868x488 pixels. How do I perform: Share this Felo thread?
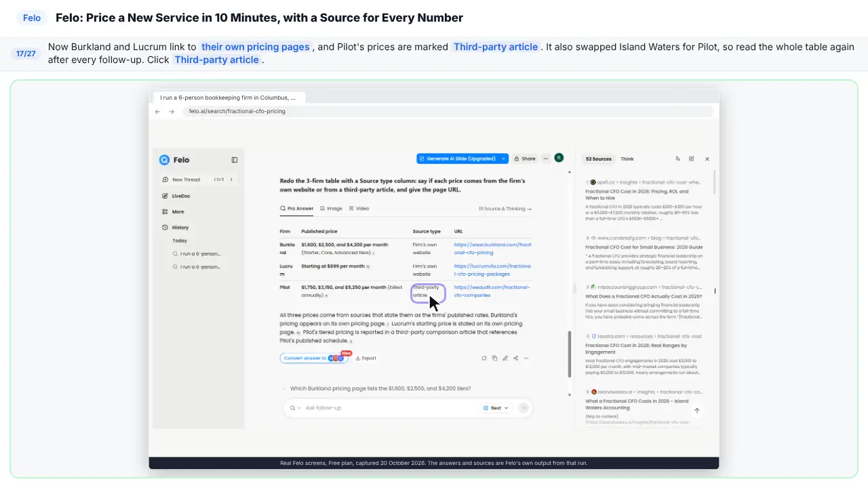525,159
